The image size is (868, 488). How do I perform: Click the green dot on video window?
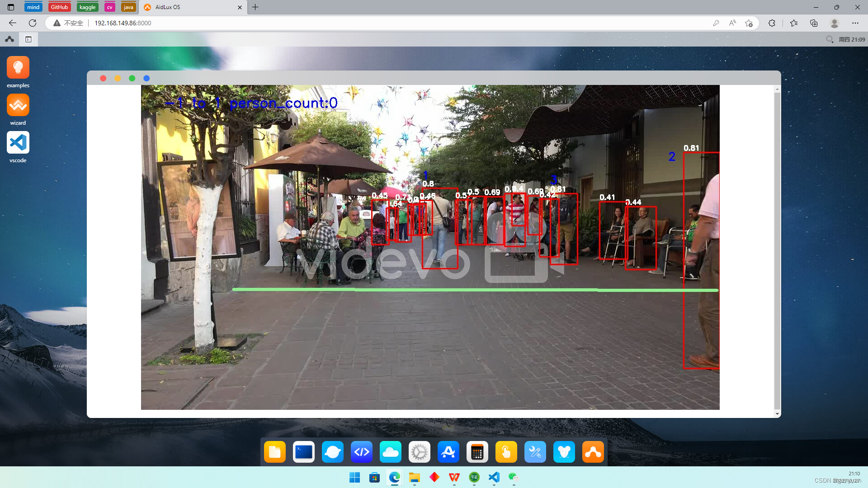[x=132, y=78]
